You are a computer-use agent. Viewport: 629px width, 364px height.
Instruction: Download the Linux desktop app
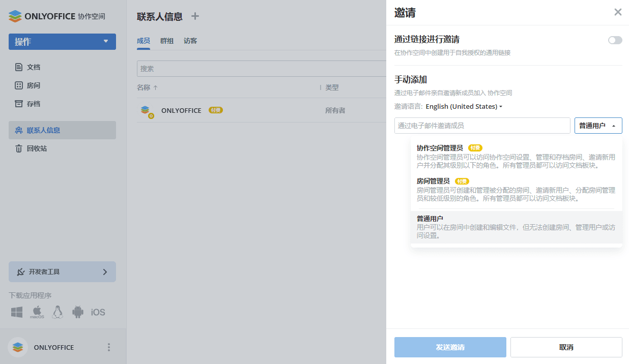click(x=58, y=312)
